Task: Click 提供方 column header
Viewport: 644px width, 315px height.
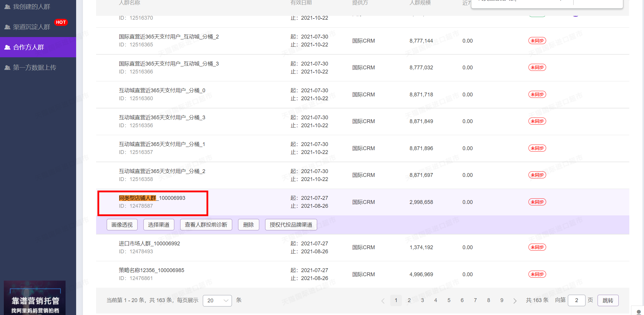Action: [x=360, y=3]
